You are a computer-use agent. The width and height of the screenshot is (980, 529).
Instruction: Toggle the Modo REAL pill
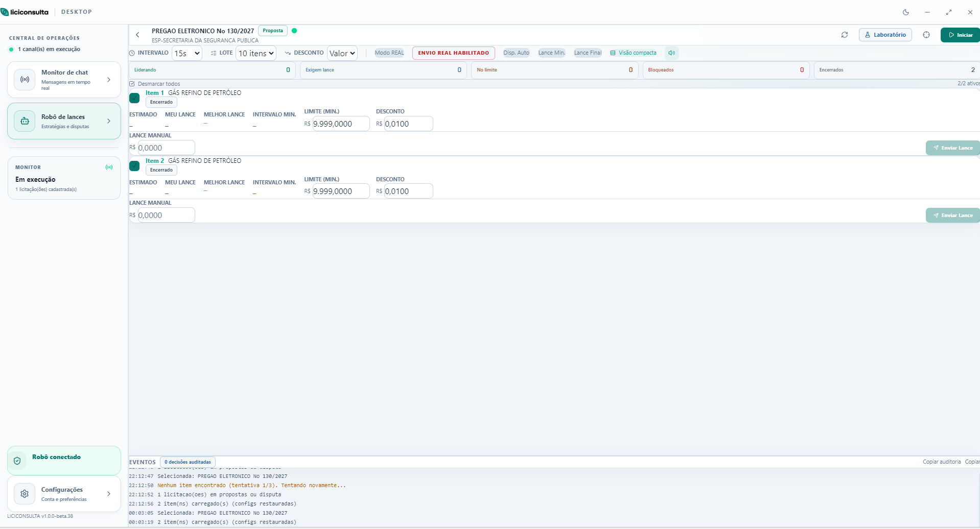click(389, 53)
